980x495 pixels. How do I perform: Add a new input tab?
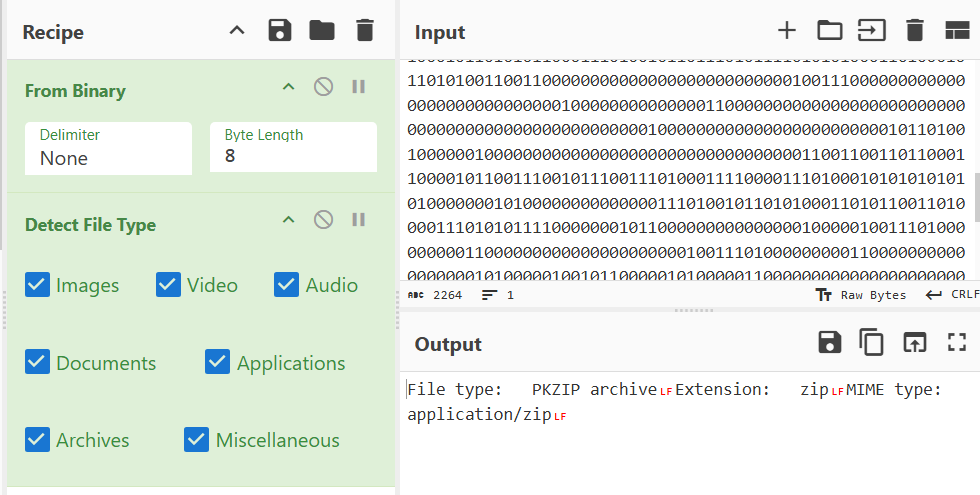pyautogui.click(x=787, y=31)
